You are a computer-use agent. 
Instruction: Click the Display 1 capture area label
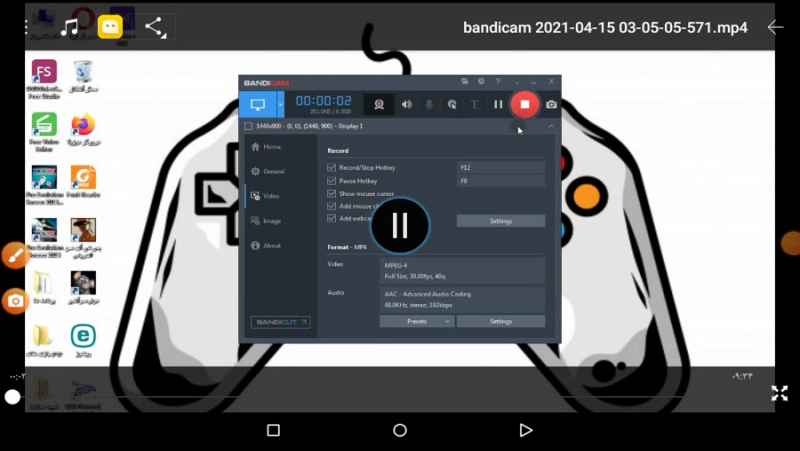[310, 126]
